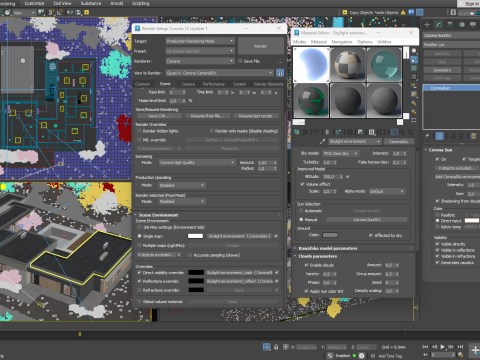Click Resume last render button
This screenshot has width=480, height=360.
256,116
